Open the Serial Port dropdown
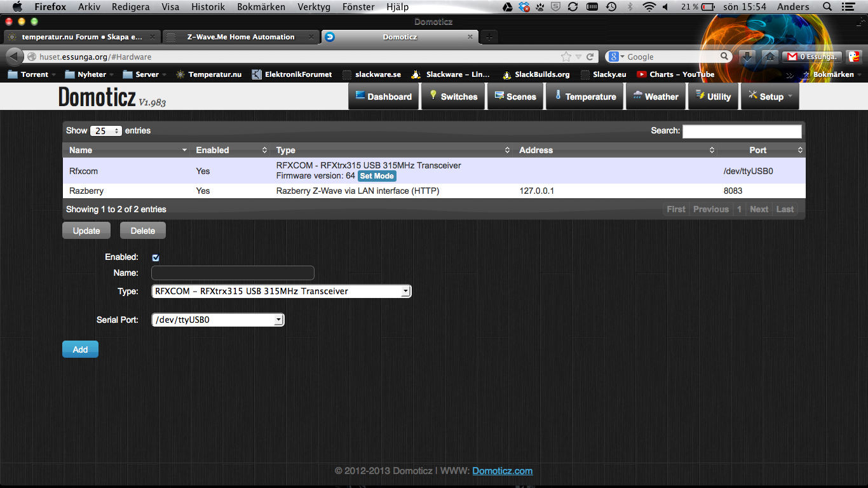 click(218, 320)
